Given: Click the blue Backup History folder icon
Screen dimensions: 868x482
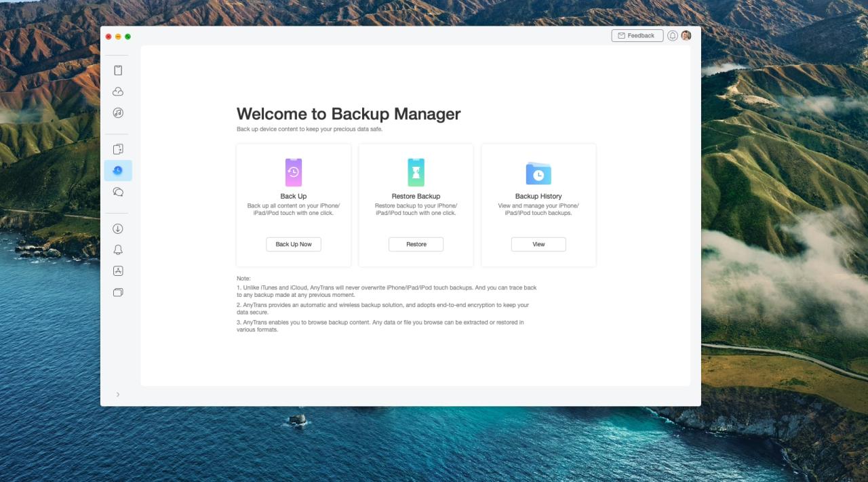Looking at the screenshot, I should [538, 174].
